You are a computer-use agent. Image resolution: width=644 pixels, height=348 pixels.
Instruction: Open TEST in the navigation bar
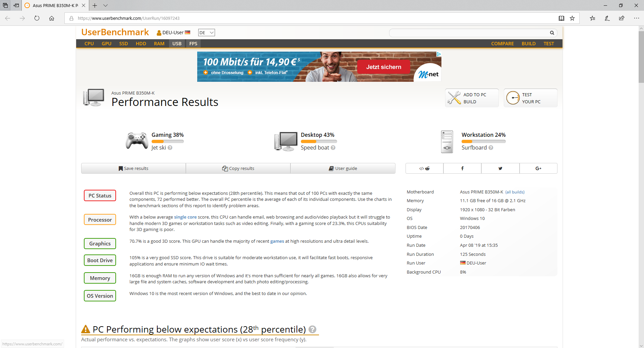click(549, 44)
